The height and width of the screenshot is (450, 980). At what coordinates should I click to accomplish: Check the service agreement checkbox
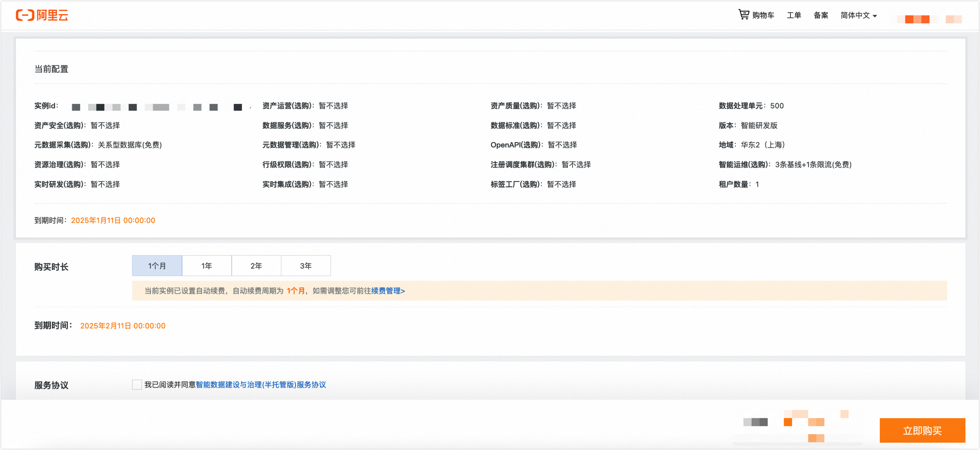(136, 385)
